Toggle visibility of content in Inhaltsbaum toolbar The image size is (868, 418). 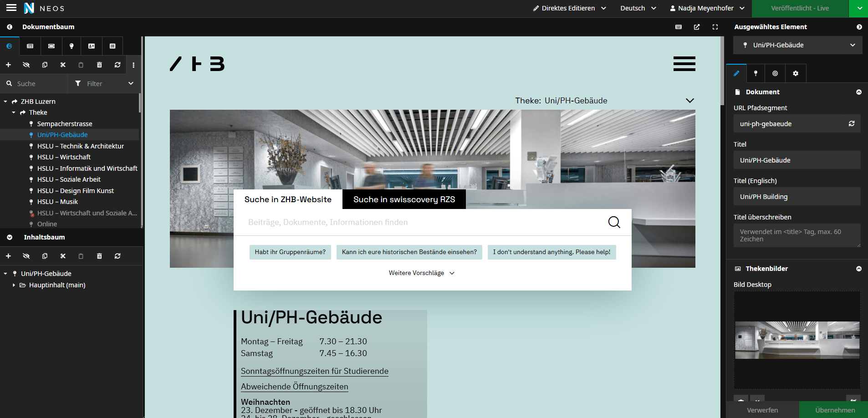click(x=26, y=256)
